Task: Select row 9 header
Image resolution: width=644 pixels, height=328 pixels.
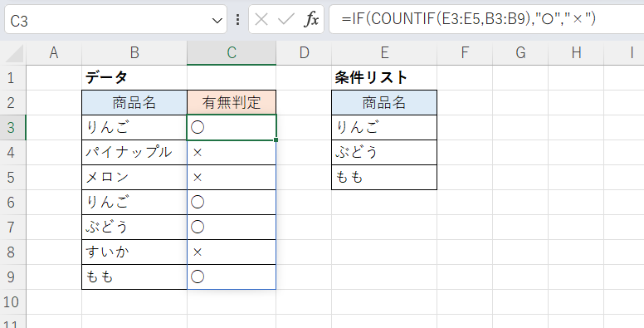Action: pyautogui.click(x=12, y=277)
